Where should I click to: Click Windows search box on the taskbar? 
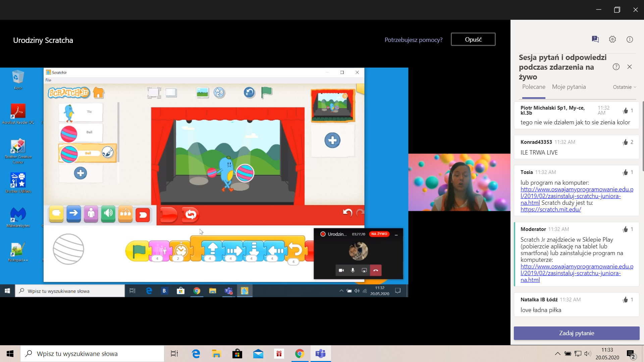click(92, 354)
